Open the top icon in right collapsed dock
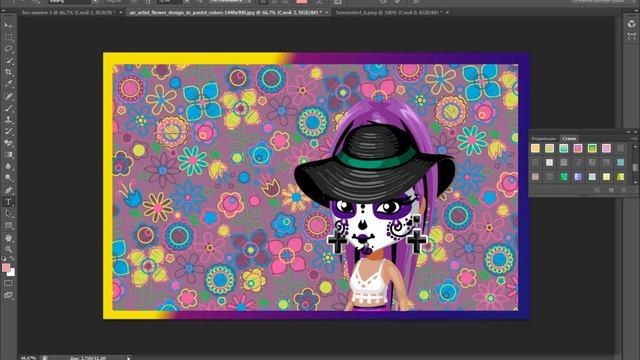 tap(631, 24)
